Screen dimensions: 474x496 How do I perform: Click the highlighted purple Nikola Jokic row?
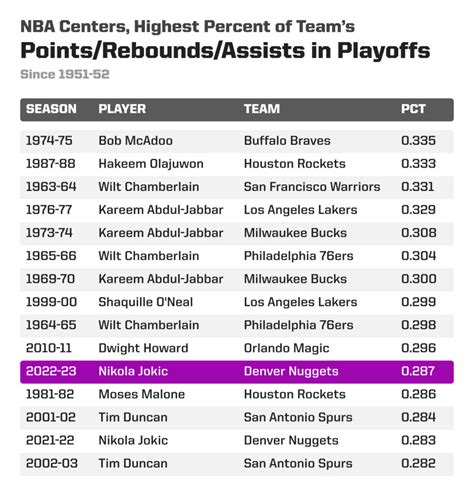click(x=237, y=372)
